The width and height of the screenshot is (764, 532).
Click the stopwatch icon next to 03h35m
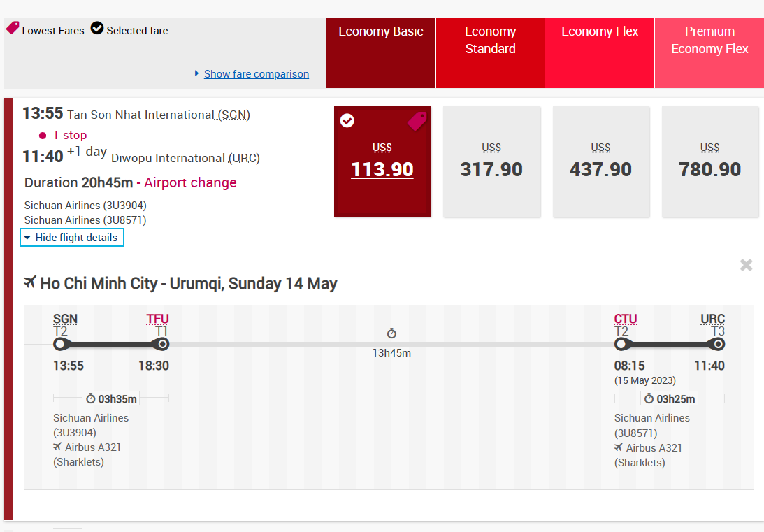coord(90,399)
